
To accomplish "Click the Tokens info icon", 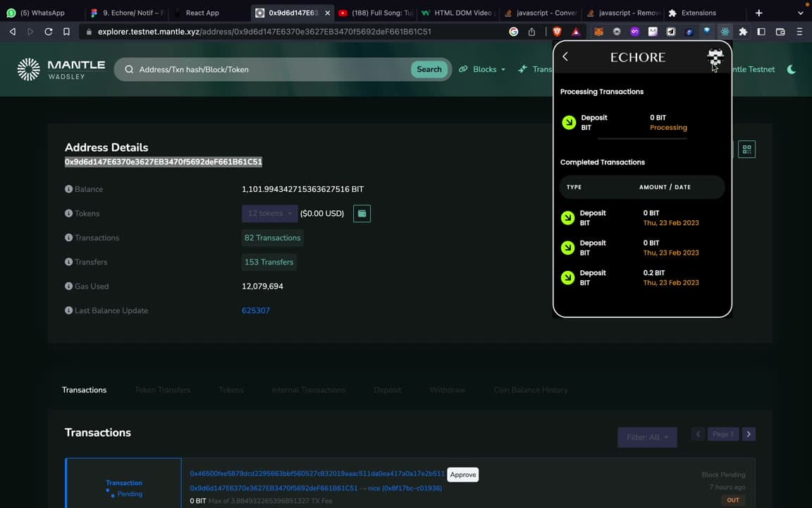I will (68, 213).
